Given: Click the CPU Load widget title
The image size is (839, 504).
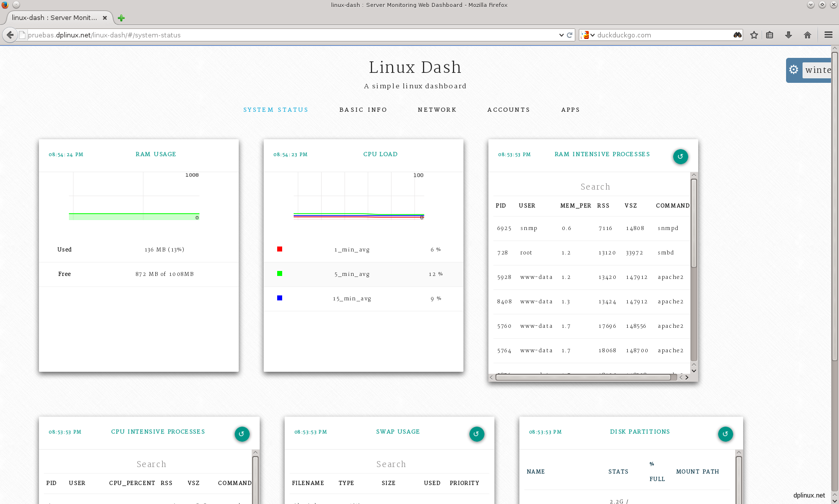Looking at the screenshot, I should coord(381,154).
